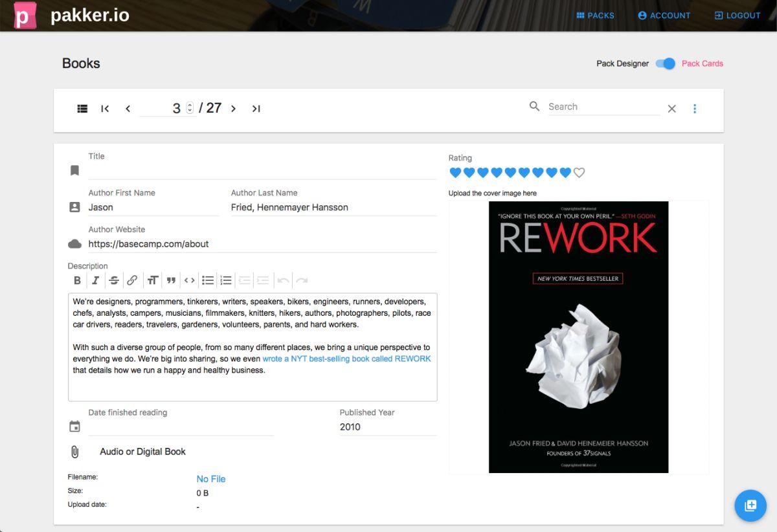777x532 pixels.
Task: Click the decrease indent icon
Action: pos(245,280)
